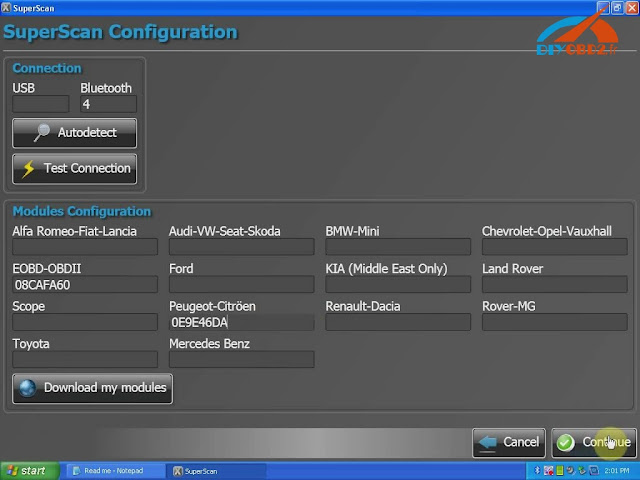Run Test Connection
Screen dimensions: 640x480
tap(74, 169)
